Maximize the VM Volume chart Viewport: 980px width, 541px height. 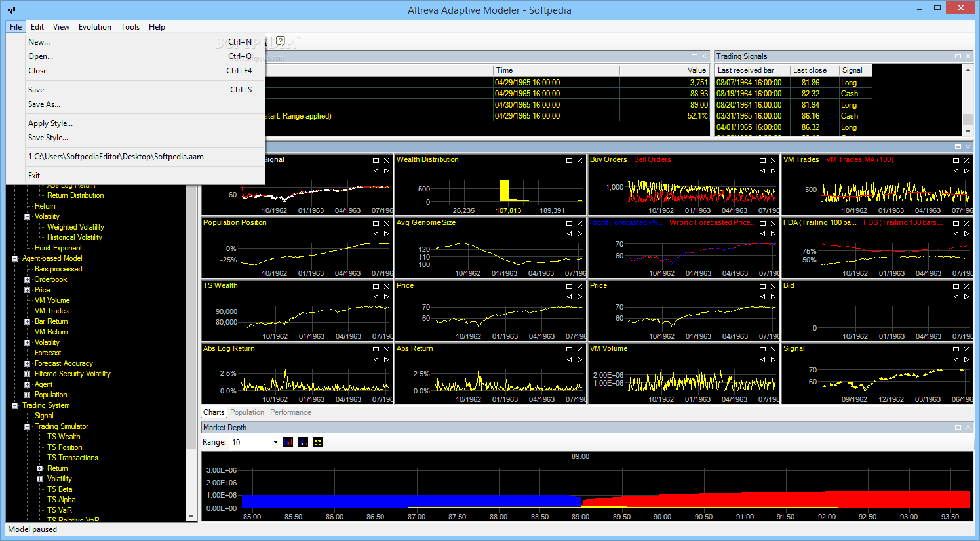click(762, 349)
